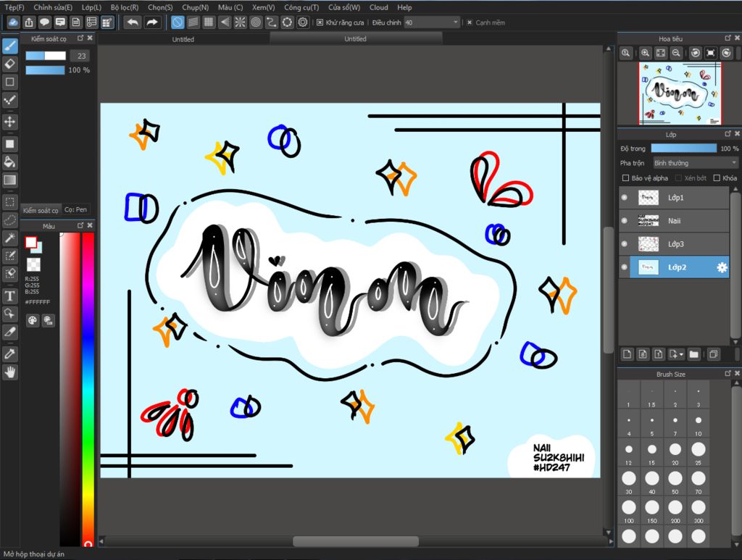This screenshot has width=742, height=560.
Task: Select the Hand pan tool
Action: coord(10,372)
